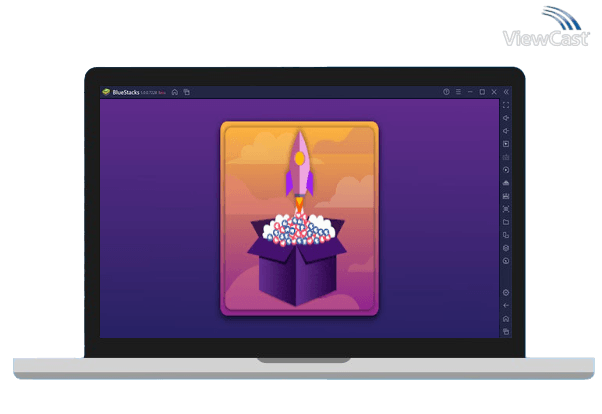Go back with the left-arrow sidebar icon

point(506,306)
